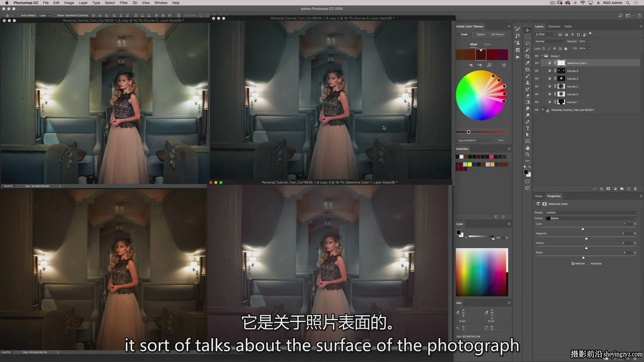
Task: Open the Fill value dropdown arrow
Action: [589, 49]
